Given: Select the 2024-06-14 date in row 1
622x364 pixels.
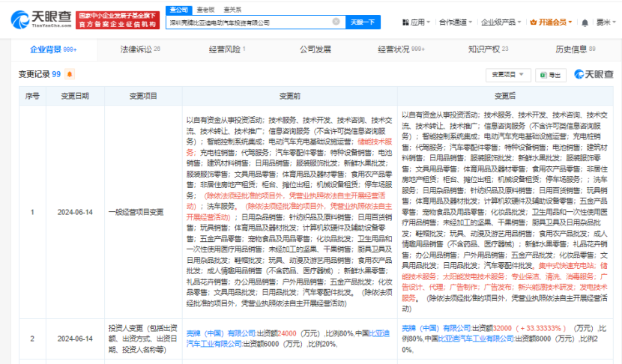Looking at the screenshot, I should point(75,212).
